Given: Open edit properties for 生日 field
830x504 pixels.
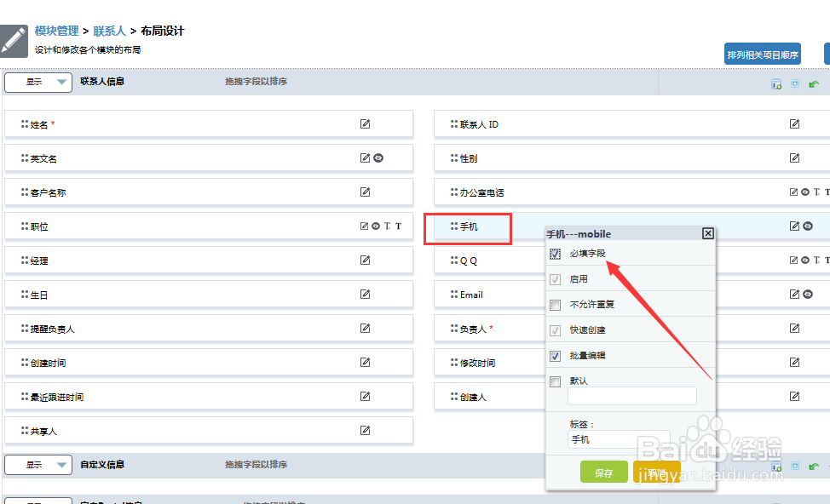Looking at the screenshot, I should click(x=366, y=294).
